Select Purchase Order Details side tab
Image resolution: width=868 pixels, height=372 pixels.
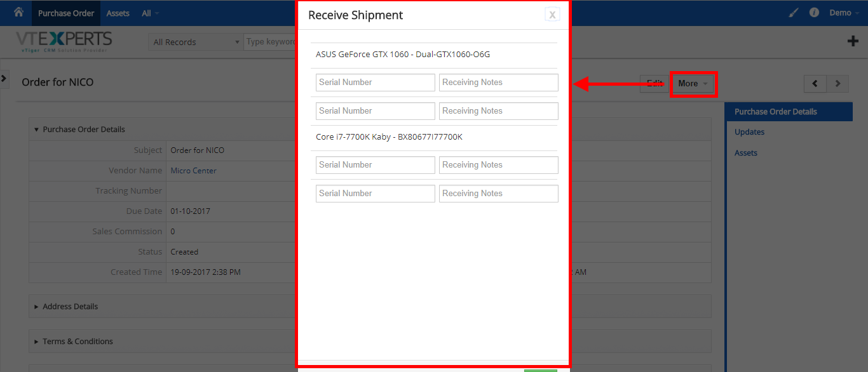pyautogui.click(x=789, y=112)
